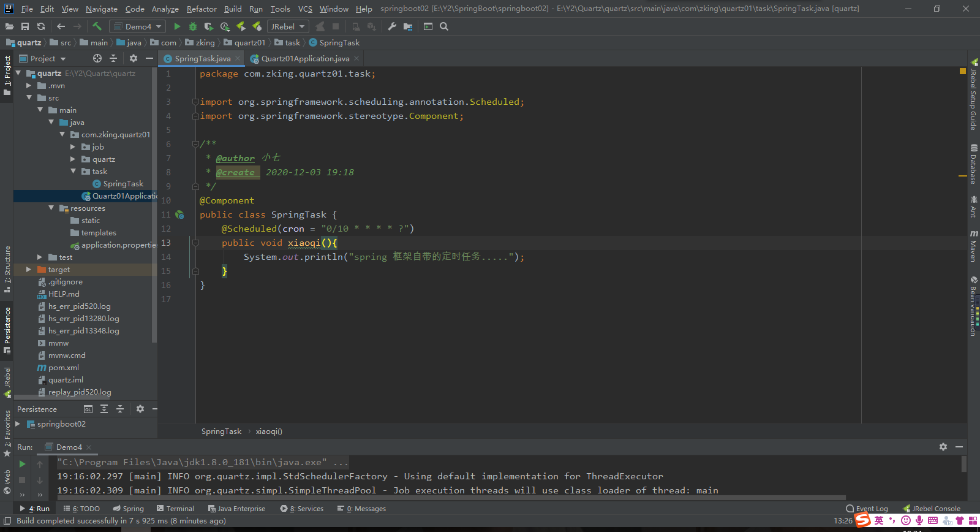Click the Project tree vertical scrollbar

point(154,205)
